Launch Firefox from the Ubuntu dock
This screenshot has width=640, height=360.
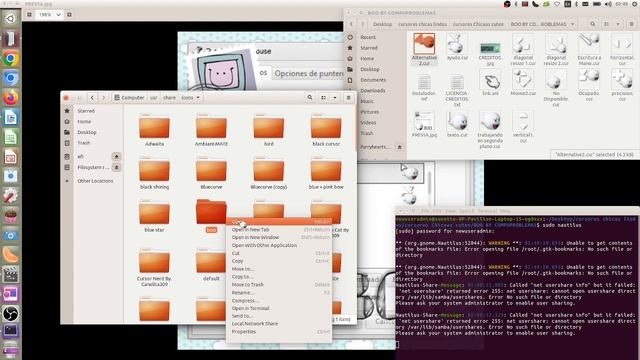pos(11,98)
